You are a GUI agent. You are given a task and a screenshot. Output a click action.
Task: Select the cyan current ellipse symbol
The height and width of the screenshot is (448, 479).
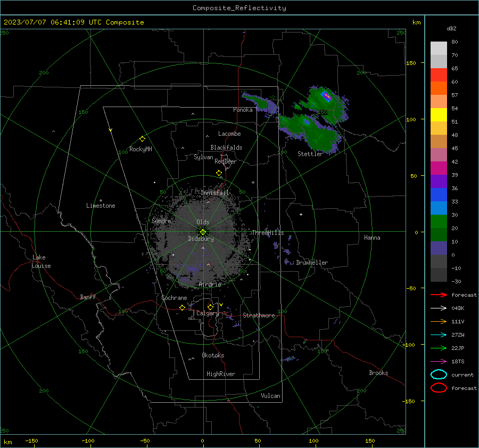point(439,374)
